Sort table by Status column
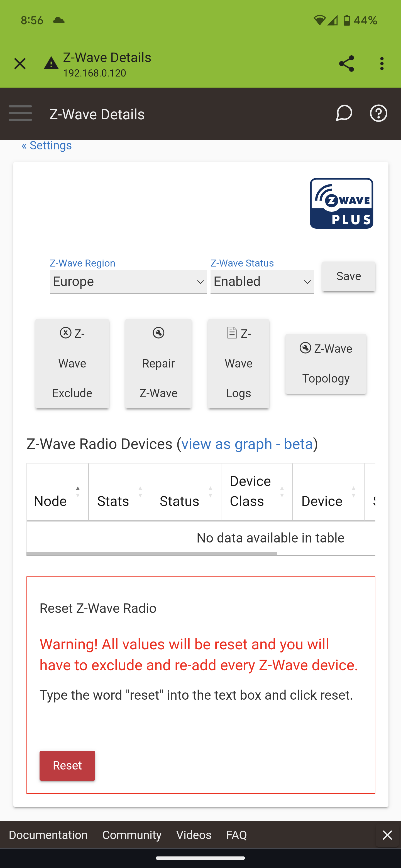 click(185, 492)
